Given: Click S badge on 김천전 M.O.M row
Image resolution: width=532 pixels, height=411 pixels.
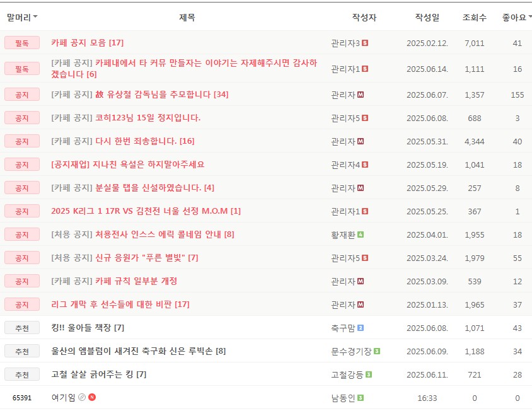Looking at the screenshot, I should (x=365, y=211).
